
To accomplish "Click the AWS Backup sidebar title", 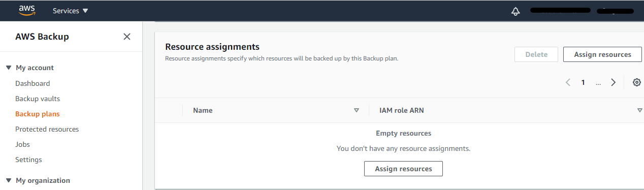I will pyautogui.click(x=42, y=37).
